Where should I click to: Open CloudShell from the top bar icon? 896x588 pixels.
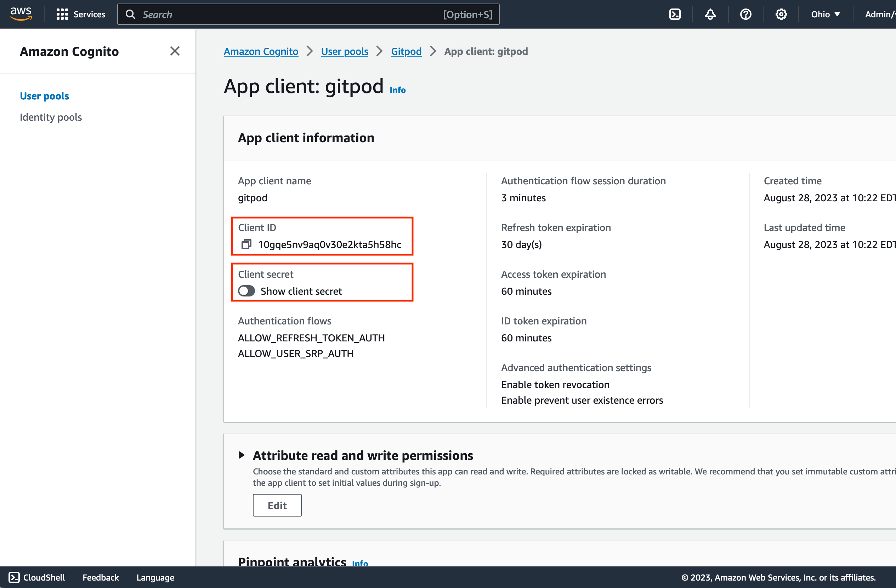point(675,14)
